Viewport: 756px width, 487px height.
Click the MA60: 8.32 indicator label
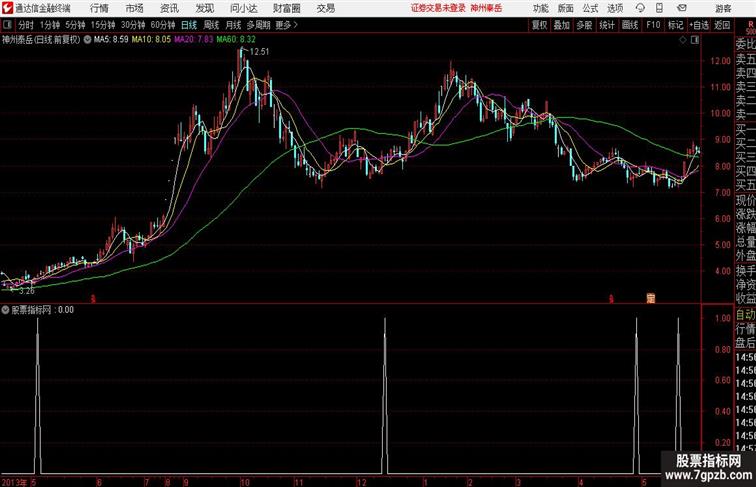236,40
